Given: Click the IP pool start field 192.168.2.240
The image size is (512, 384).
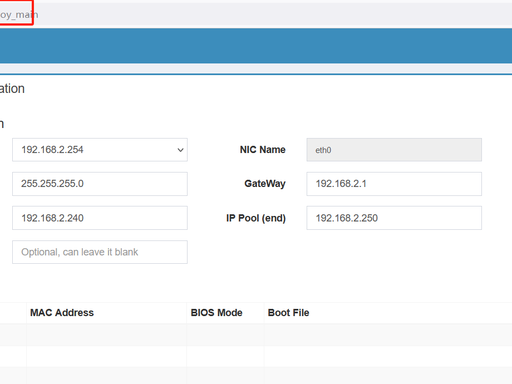Looking at the screenshot, I should (100, 218).
